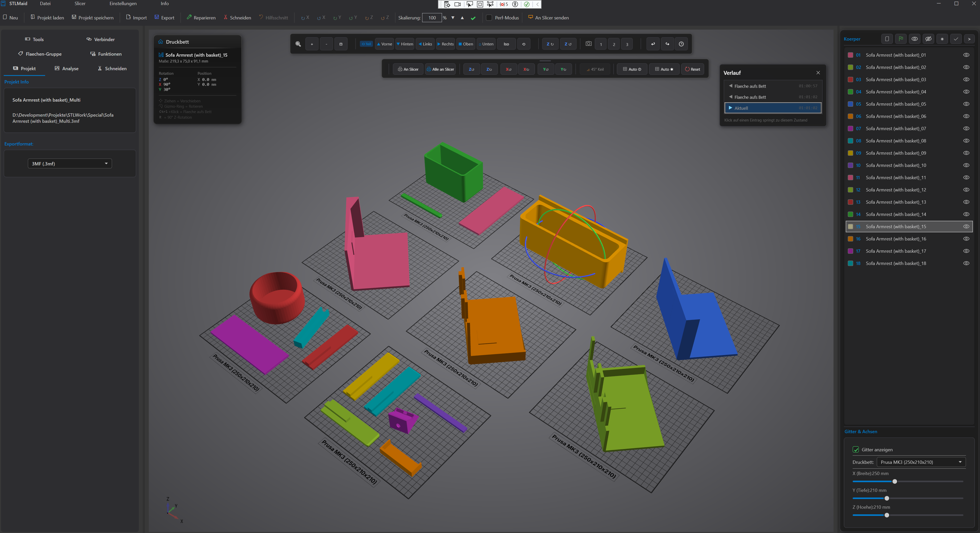The height and width of the screenshot is (533, 980).
Task: Apply scaling with the green checkmark
Action: (x=473, y=18)
